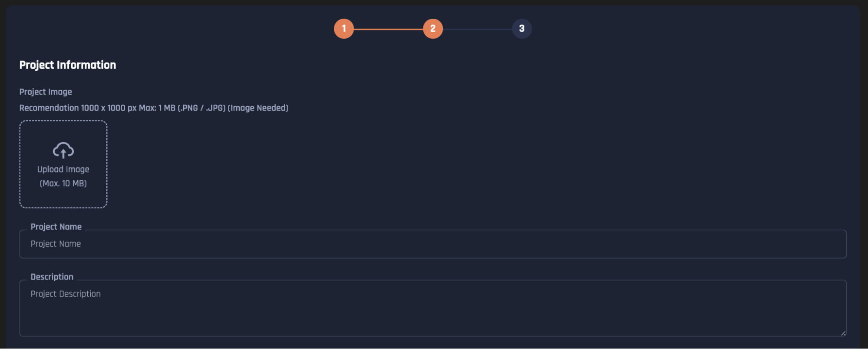Click the orange line between steps 1 and 2
Image resolution: width=868 pixels, height=349 pixels.
coord(389,29)
